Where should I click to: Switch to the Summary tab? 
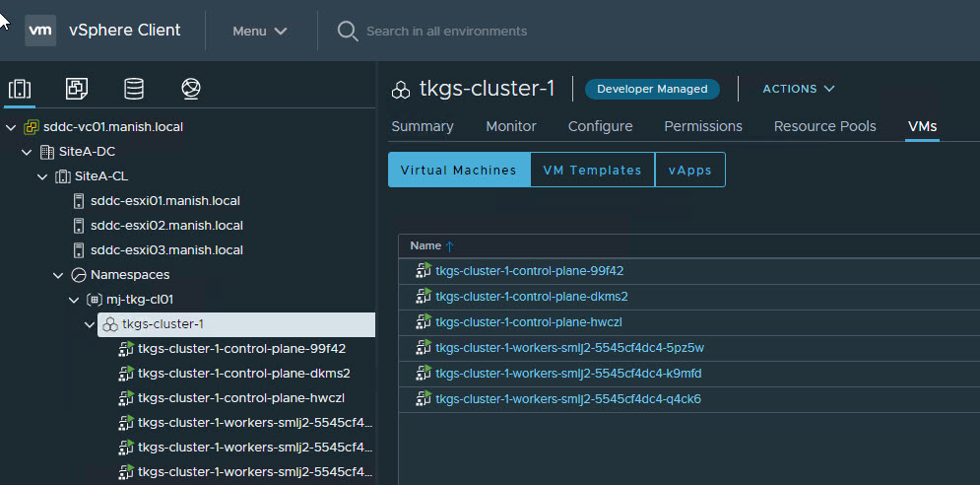[x=422, y=126]
